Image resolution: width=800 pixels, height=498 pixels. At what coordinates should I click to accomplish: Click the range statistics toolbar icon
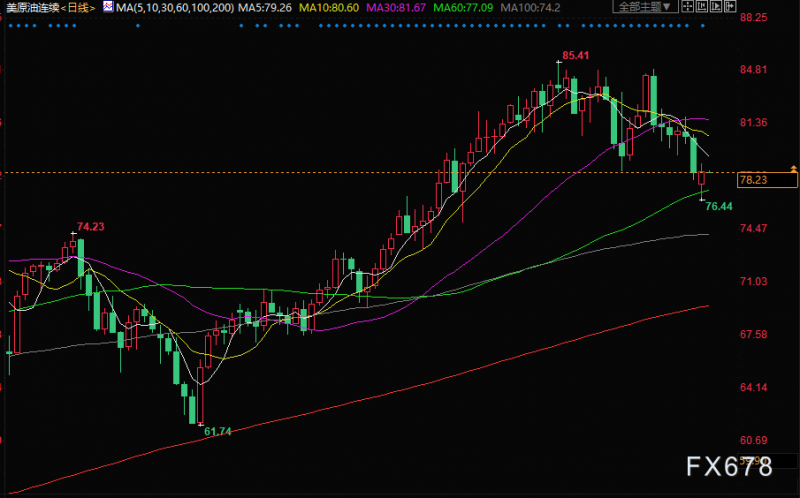click(702, 6)
